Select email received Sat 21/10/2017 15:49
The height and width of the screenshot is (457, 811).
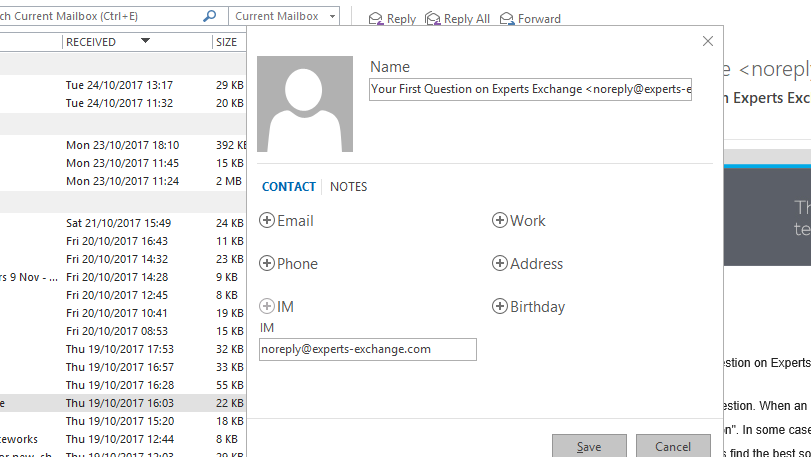[x=123, y=223]
